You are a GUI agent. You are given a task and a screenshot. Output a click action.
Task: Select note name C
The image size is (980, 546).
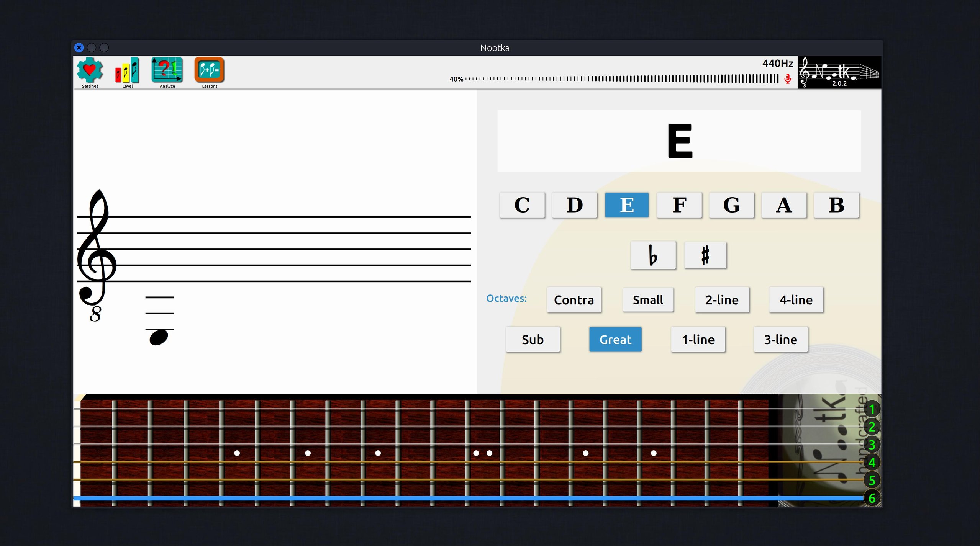coord(522,205)
